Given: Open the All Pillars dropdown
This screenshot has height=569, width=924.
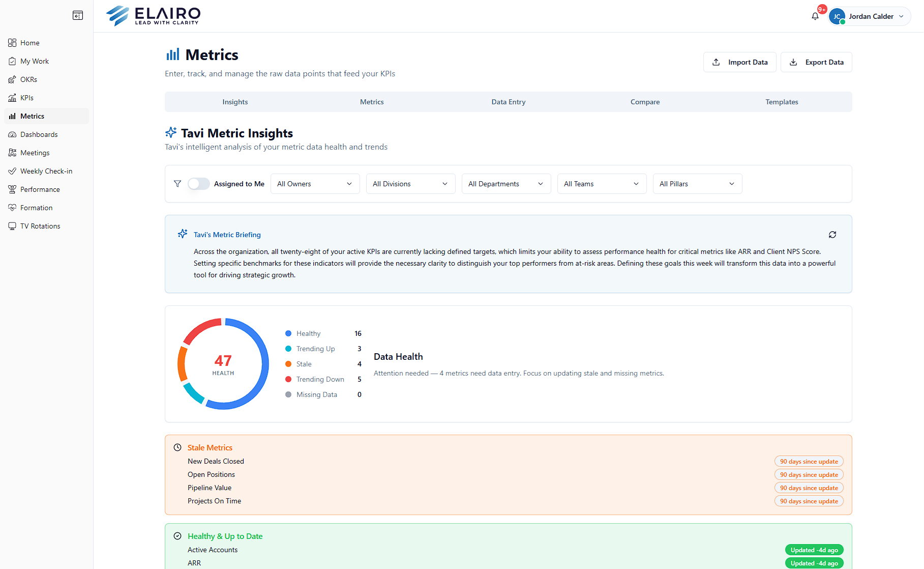Looking at the screenshot, I should (697, 184).
